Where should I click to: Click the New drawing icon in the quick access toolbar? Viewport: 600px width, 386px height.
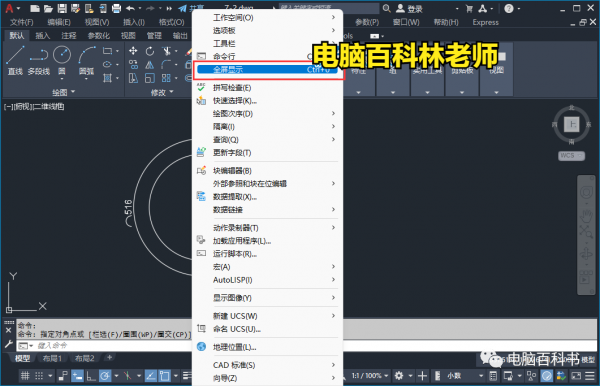pyautogui.click(x=35, y=8)
